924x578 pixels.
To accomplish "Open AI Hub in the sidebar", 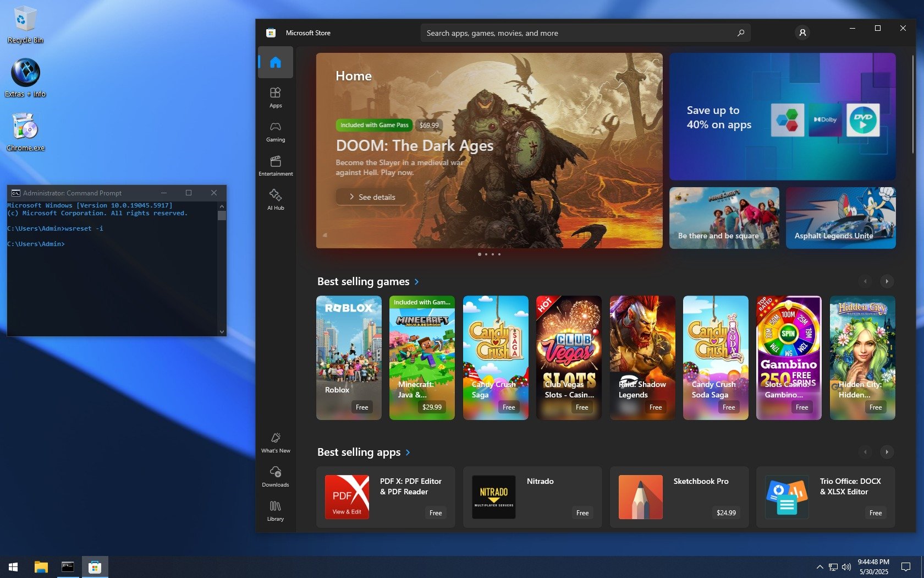I will point(276,199).
